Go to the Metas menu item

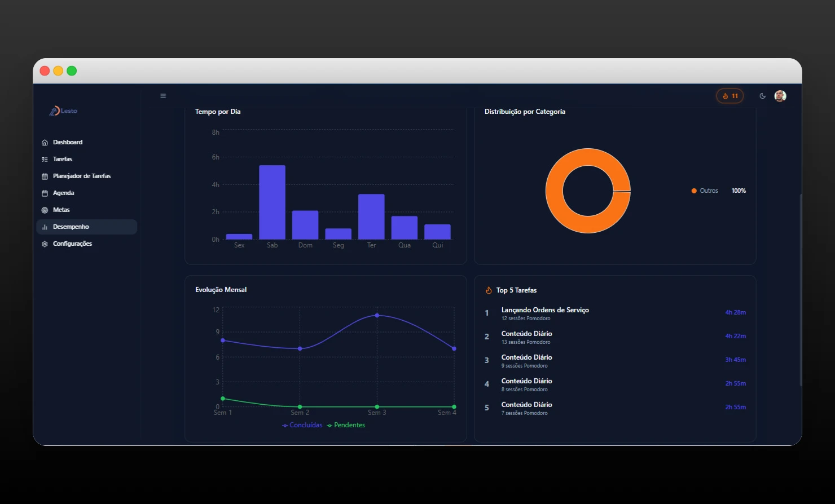tap(61, 210)
